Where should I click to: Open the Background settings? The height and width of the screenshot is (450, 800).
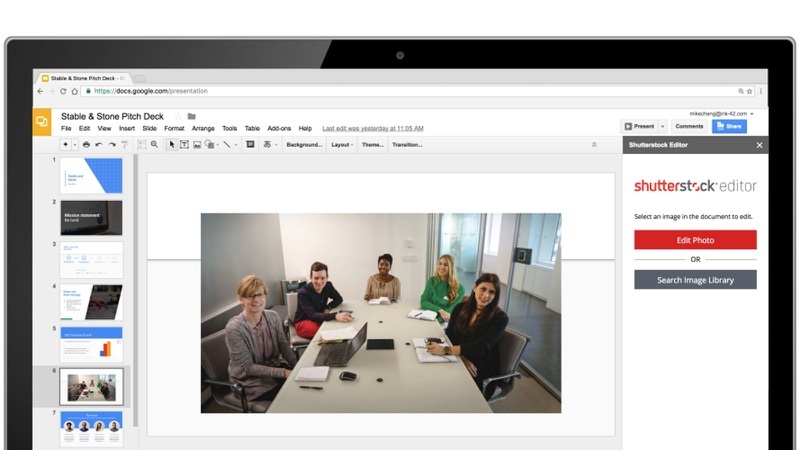pos(304,145)
